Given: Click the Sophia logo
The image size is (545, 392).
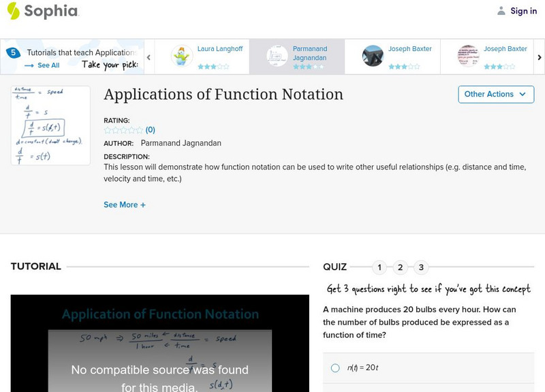Looking at the screenshot, I should (41, 11).
